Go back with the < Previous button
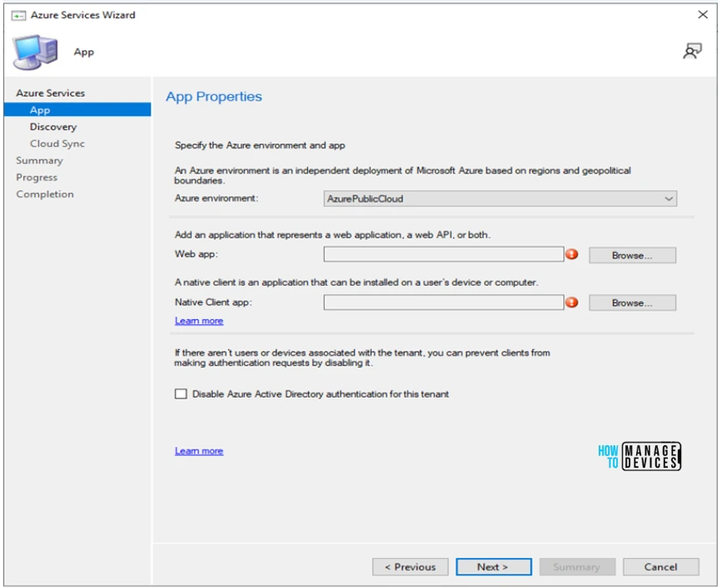Viewport: 718px width, 588px height. click(410, 567)
